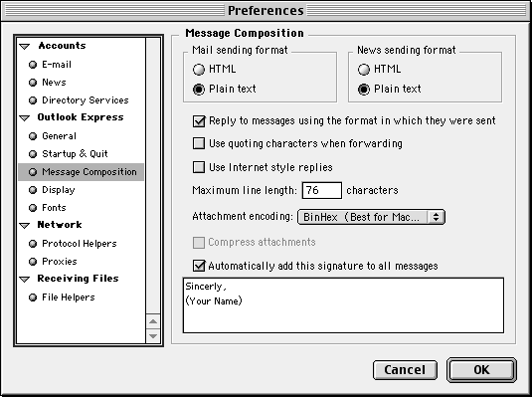Click the Receiving Files heading text

[x=78, y=279]
